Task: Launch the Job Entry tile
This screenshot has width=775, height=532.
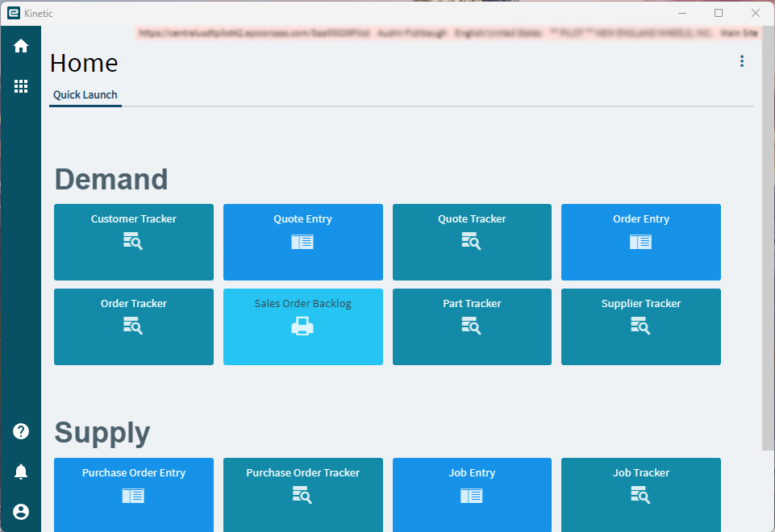Action: [472, 495]
